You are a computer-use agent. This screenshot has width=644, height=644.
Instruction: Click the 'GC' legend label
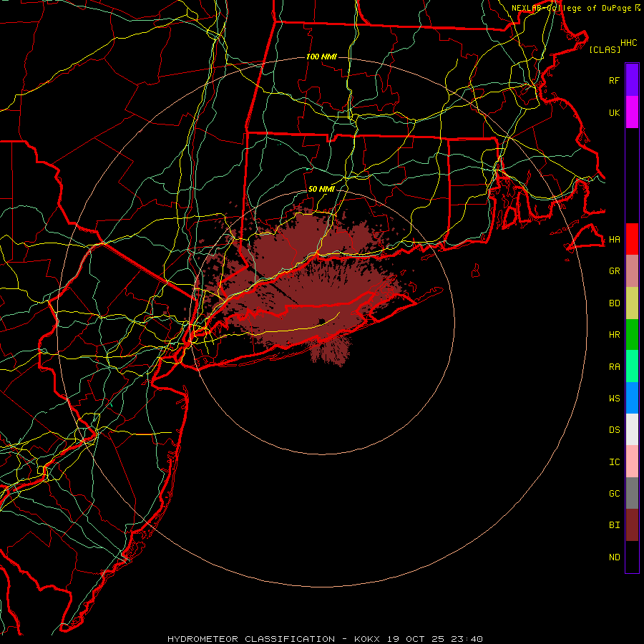(x=614, y=494)
